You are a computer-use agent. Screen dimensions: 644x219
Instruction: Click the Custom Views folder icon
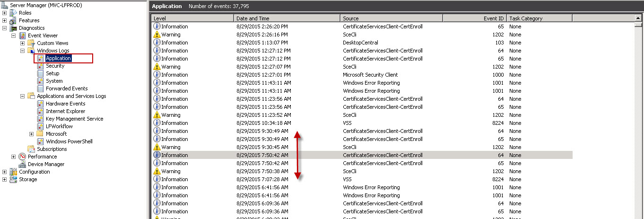(x=31, y=43)
